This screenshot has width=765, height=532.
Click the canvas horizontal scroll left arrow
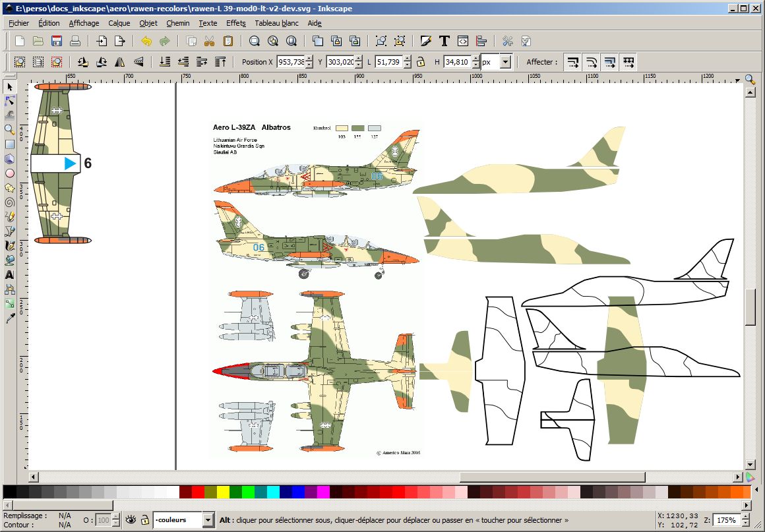pyautogui.click(x=33, y=477)
